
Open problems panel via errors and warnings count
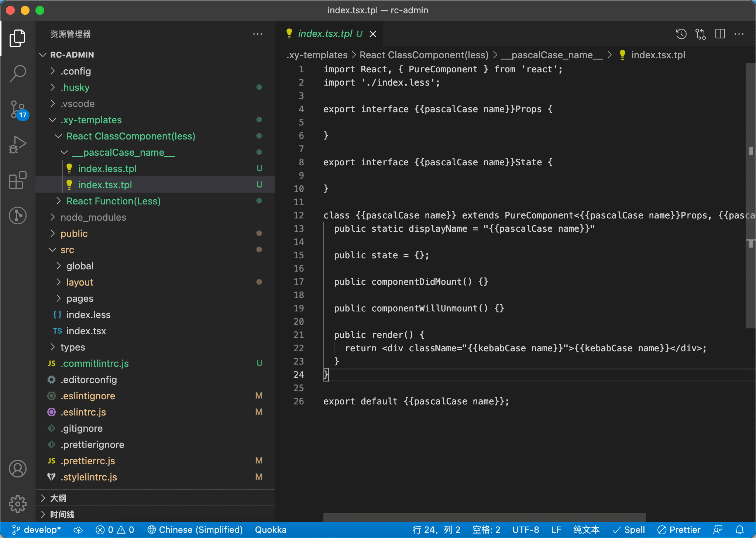pos(115,530)
